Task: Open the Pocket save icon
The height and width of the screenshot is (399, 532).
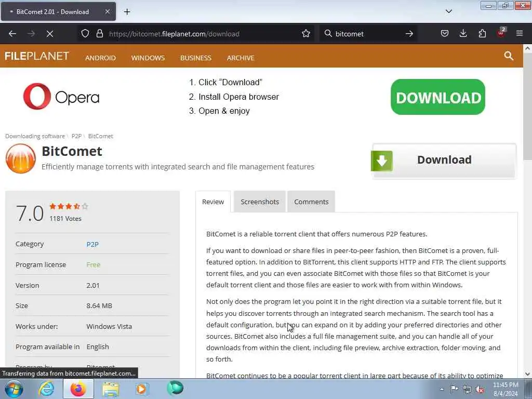Action: pos(445,34)
